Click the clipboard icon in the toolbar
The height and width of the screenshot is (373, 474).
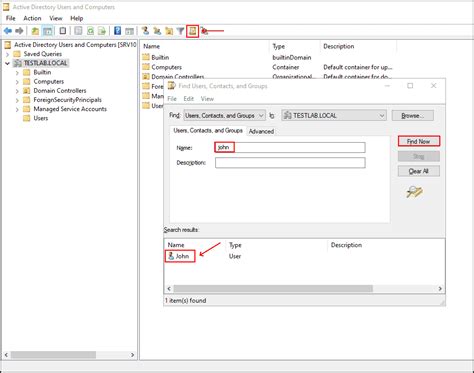click(x=62, y=31)
